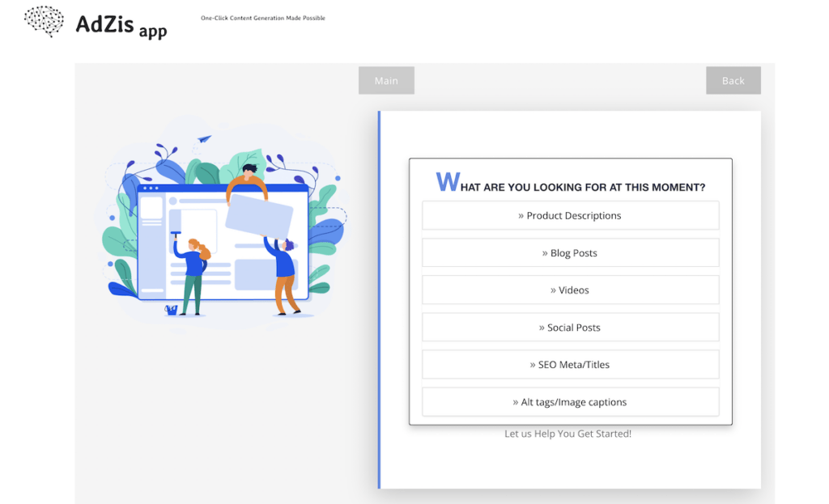
Task: Click the 'Let us Help You Get Started!' text
Action: click(568, 434)
